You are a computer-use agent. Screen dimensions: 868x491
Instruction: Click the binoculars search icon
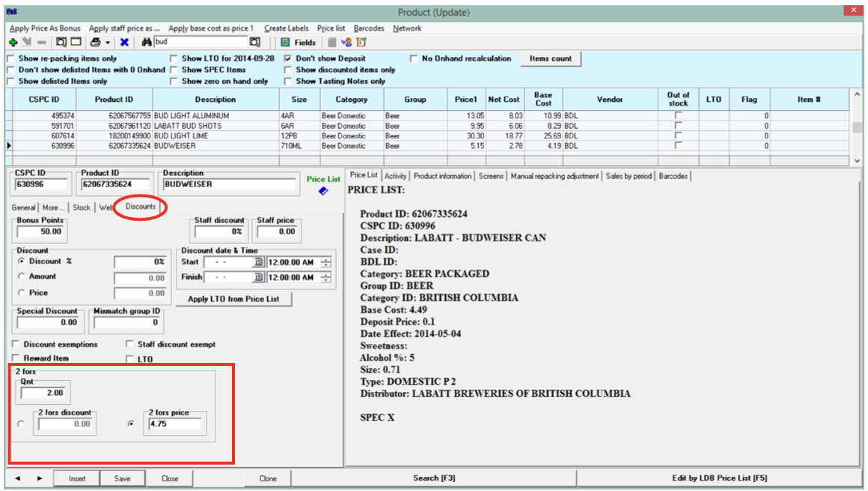click(x=147, y=42)
